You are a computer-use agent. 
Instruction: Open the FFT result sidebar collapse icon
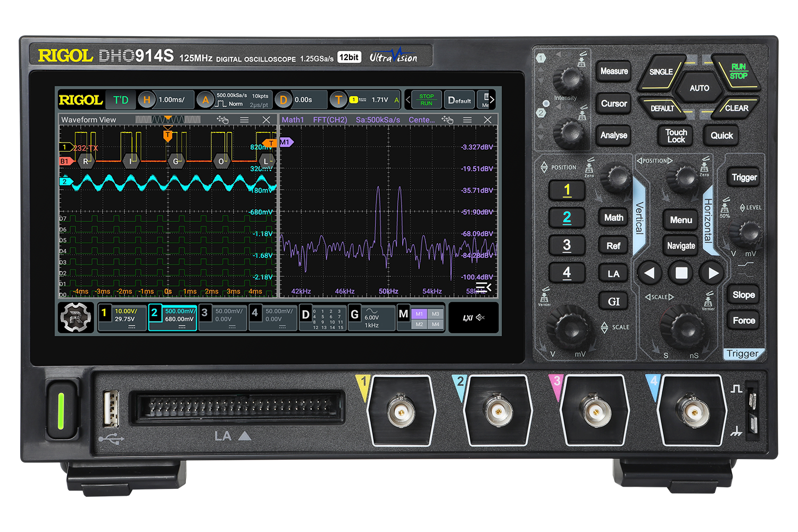tap(483, 288)
